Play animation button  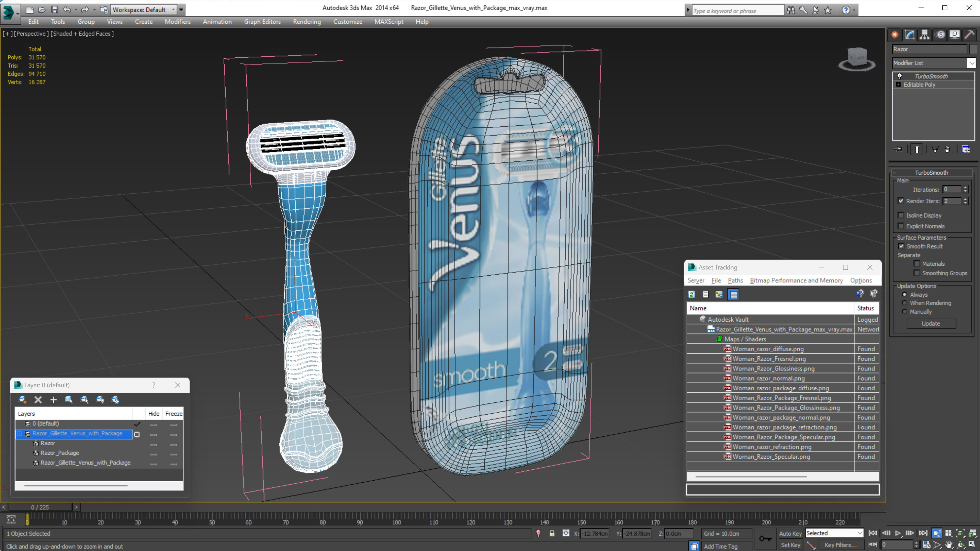898,533
